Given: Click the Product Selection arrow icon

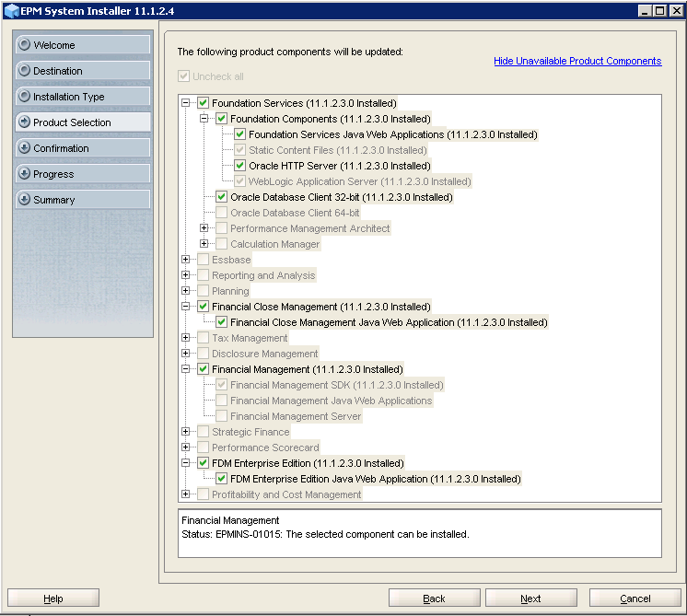Looking at the screenshot, I should [25, 122].
